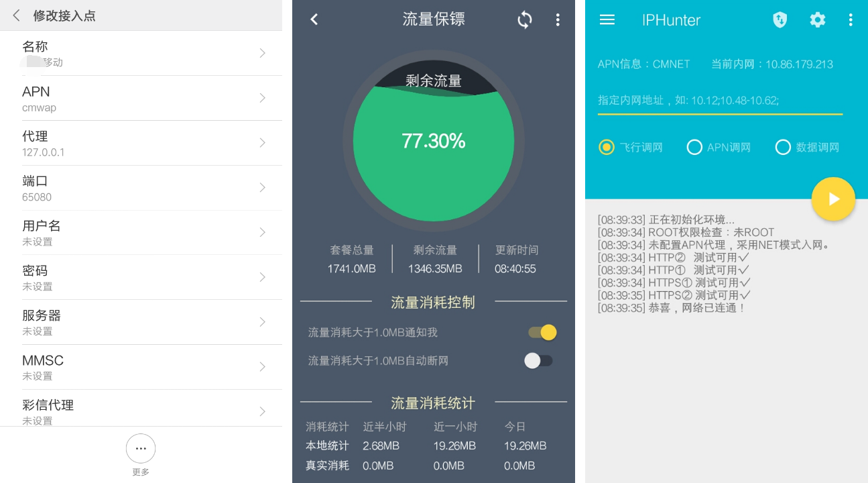868x483 pixels.
Task: Enable 流量消耗大于1.0MB自动断网 switch
Action: [x=539, y=361]
